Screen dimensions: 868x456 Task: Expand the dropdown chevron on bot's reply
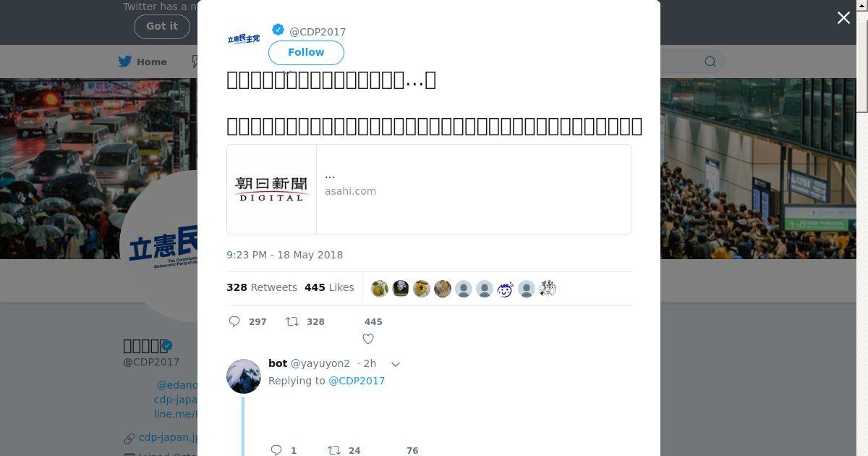coord(396,364)
